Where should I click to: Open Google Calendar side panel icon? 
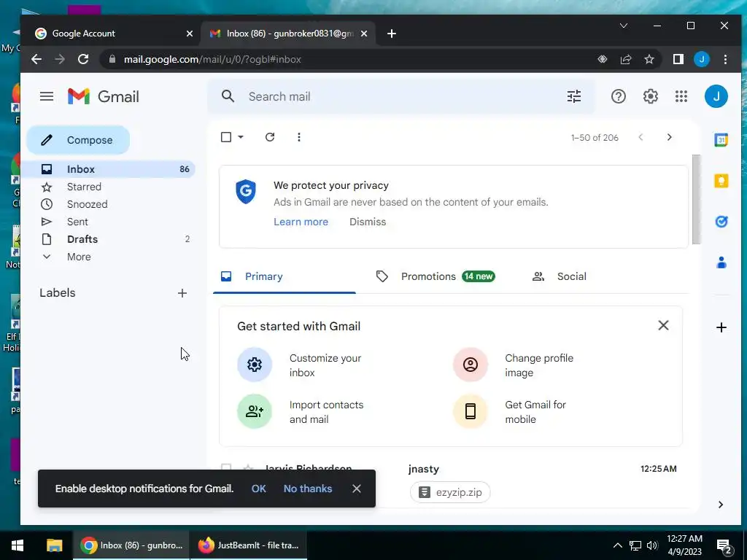pos(721,140)
